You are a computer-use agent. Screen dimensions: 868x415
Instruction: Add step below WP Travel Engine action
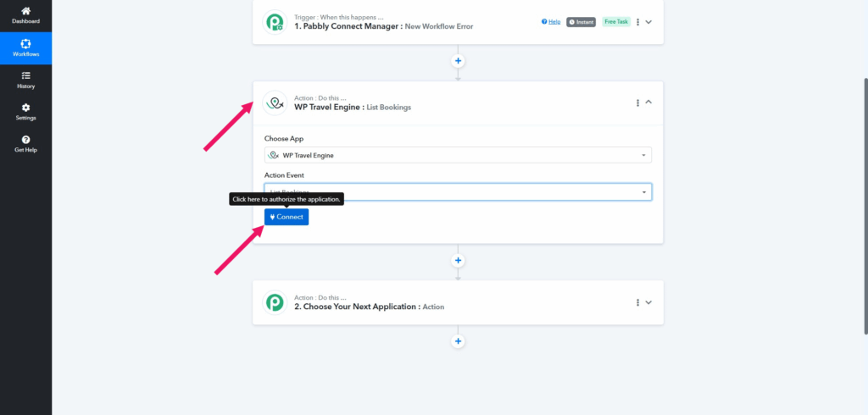pyautogui.click(x=458, y=261)
